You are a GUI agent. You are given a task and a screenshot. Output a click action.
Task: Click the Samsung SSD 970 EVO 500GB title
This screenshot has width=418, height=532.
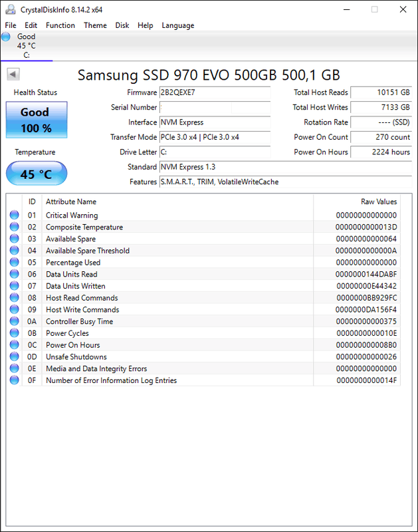209,75
